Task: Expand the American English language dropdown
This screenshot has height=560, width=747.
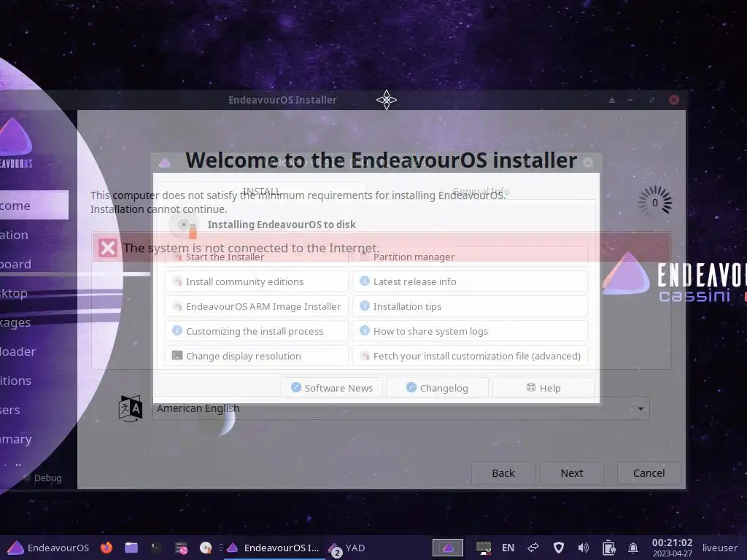Action: click(x=400, y=408)
